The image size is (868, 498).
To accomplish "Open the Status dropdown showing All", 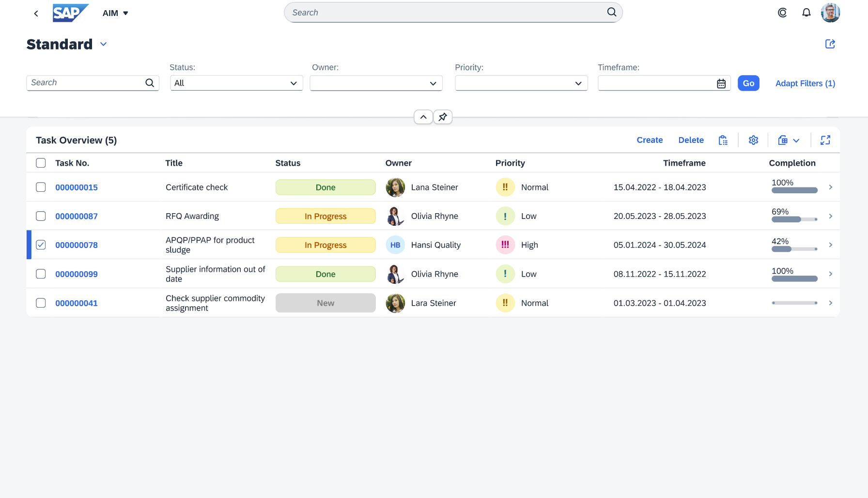I will tap(236, 83).
